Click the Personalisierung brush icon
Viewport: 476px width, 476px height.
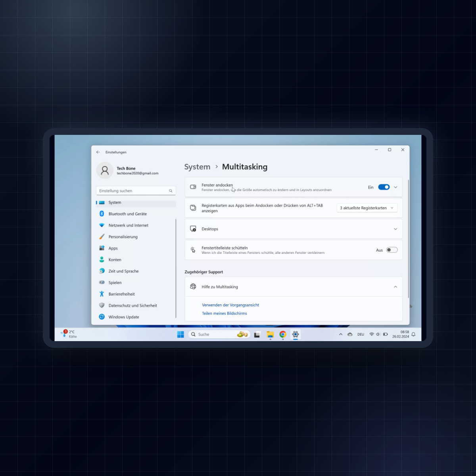(x=102, y=237)
